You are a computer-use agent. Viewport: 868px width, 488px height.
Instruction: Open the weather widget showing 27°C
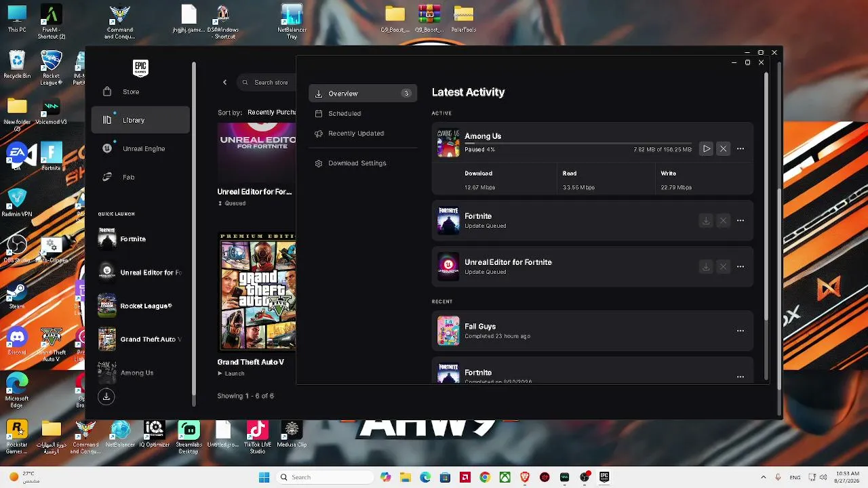pyautogui.click(x=24, y=477)
